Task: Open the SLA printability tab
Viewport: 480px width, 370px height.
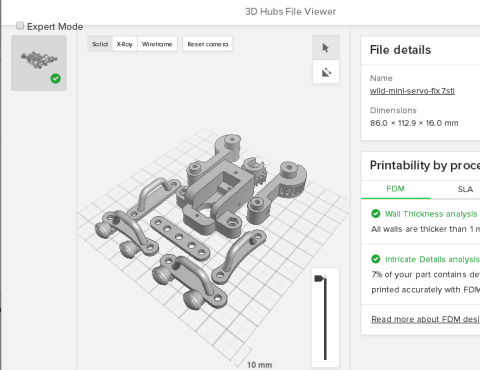Action: [465, 189]
